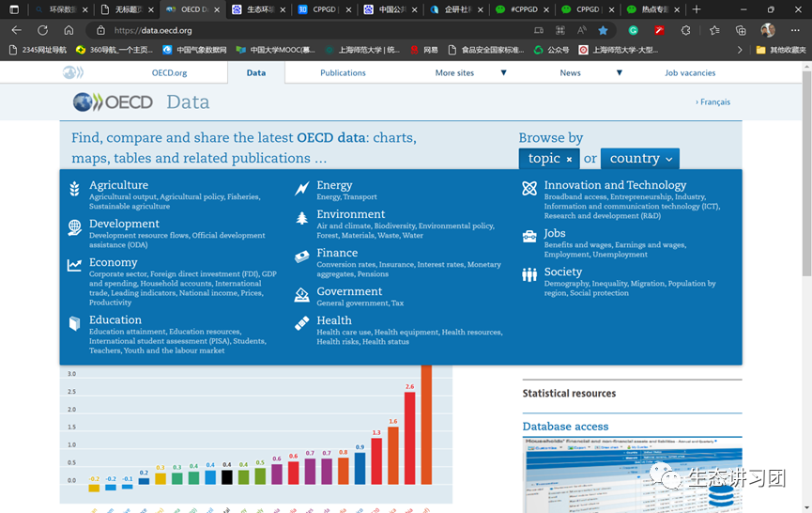Open the browser settings ellipsis menu
The image size is (812, 513).
pos(795,31)
